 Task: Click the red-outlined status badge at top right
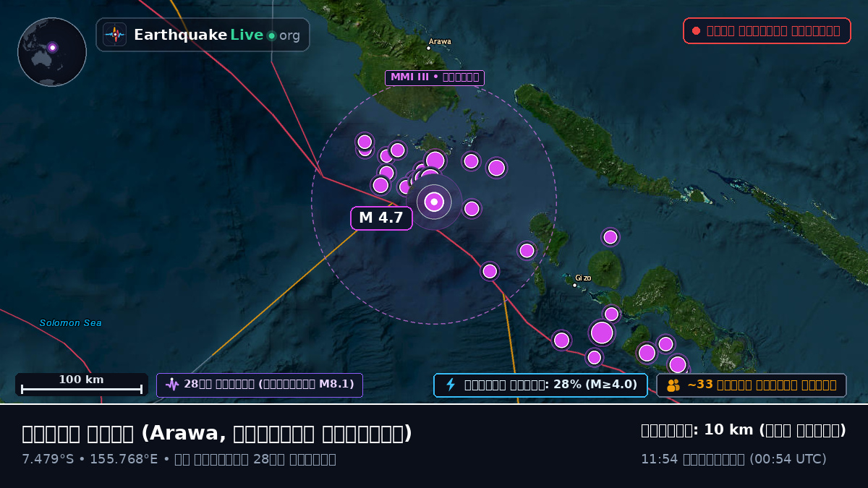767,30
